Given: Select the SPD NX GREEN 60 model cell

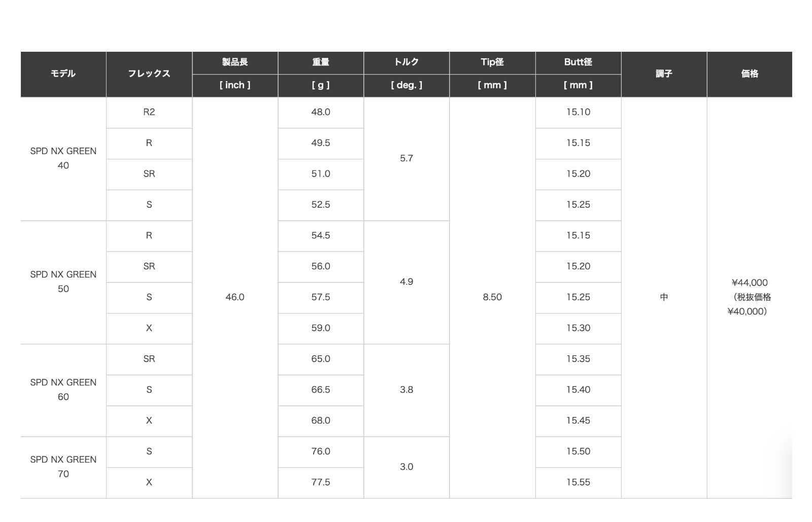Looking at the screenshot, I should 63,390.
